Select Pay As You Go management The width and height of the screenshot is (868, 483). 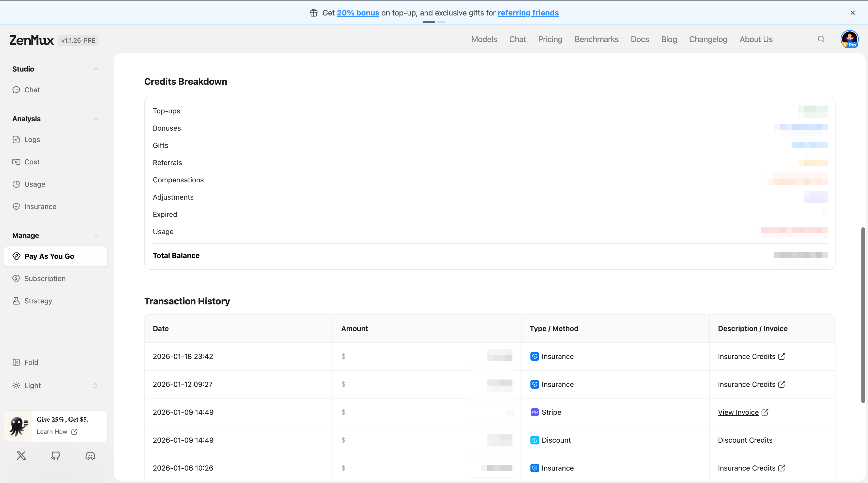coord(49,256)
